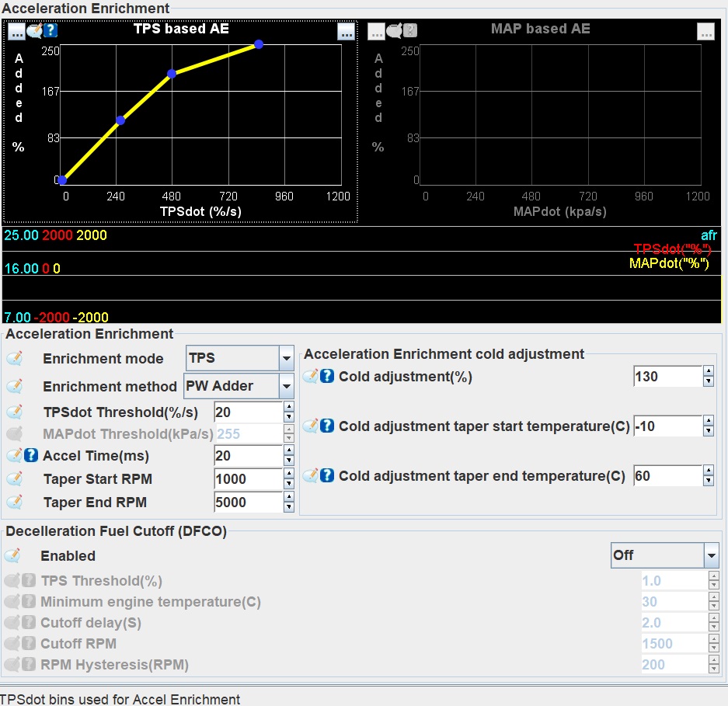
Task: Click the Cold adjustment(%) value field
Action: 667,377
